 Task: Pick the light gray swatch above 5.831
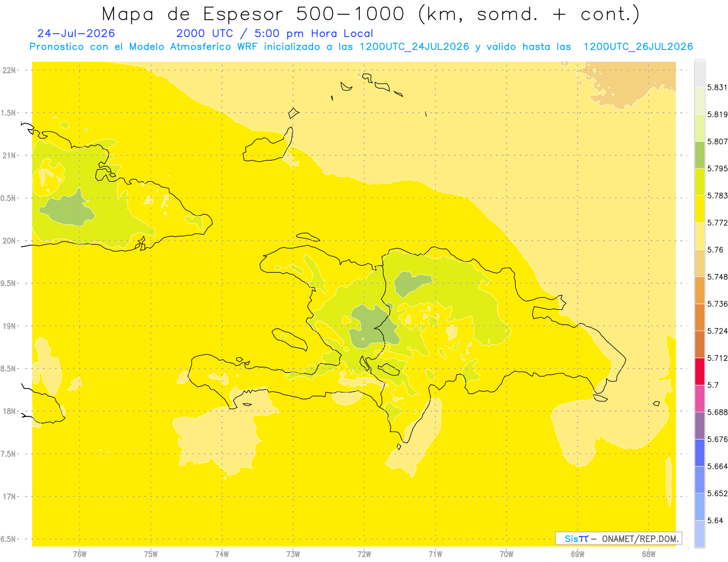click(x=699, y=73)
